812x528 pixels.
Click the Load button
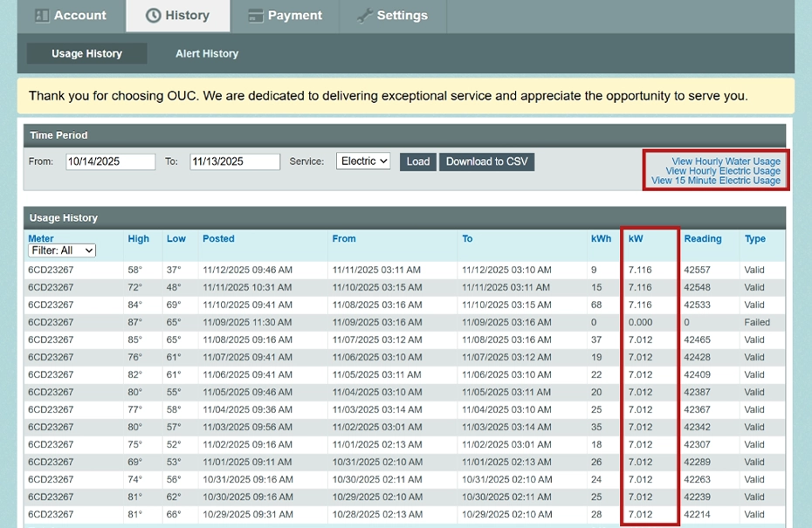[417, 161]
